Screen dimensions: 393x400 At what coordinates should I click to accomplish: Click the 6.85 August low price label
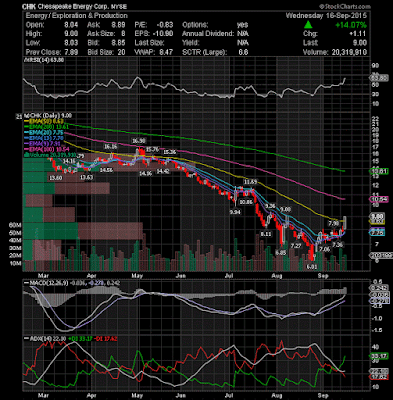[281, 253]
